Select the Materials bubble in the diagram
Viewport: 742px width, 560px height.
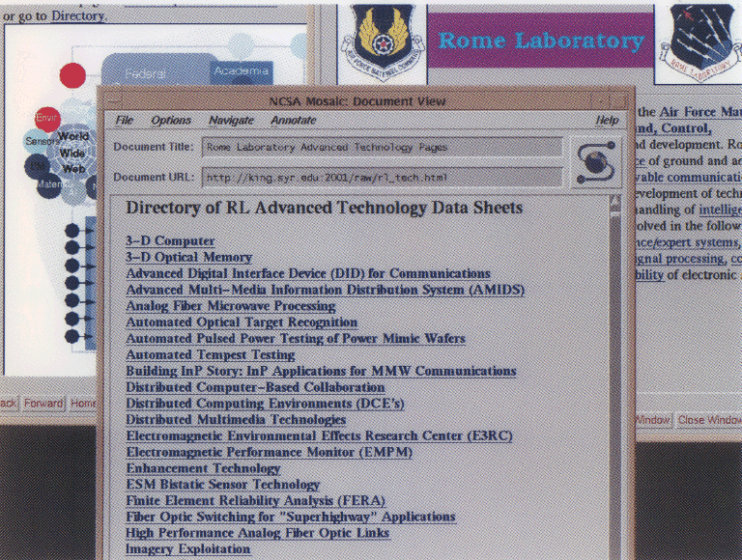(48, 184)
